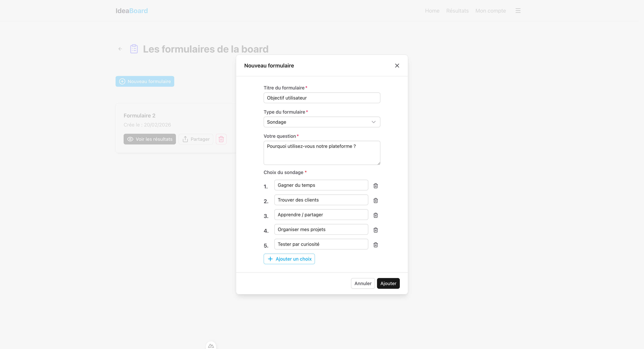Image resolution: width=644 pixels, height=349 pixels.
Task: Remove the "Trouver des clients" choice
Action: click(375, 200)
